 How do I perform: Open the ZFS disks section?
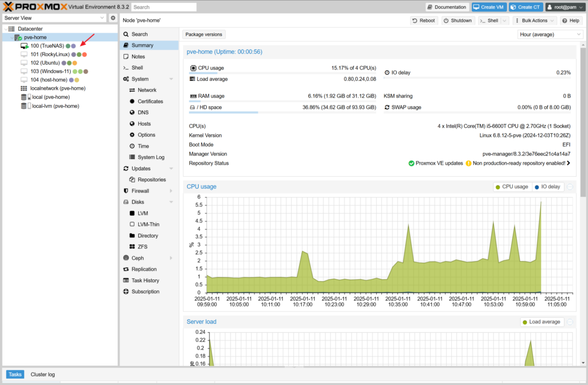[142, 247]
